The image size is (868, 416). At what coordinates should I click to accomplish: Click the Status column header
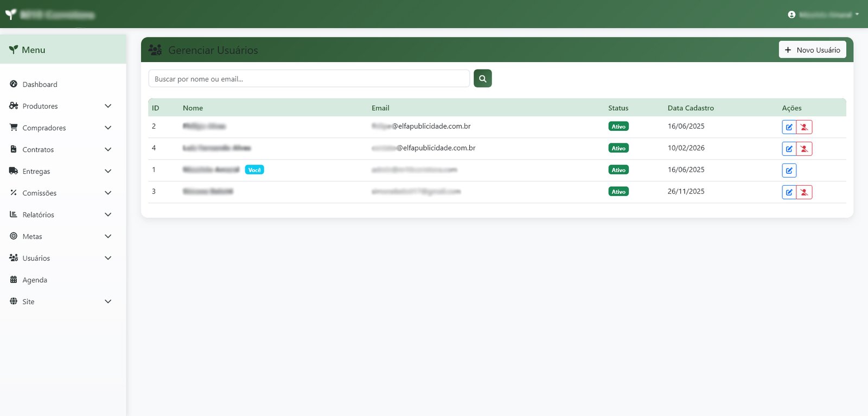(618, 108)
